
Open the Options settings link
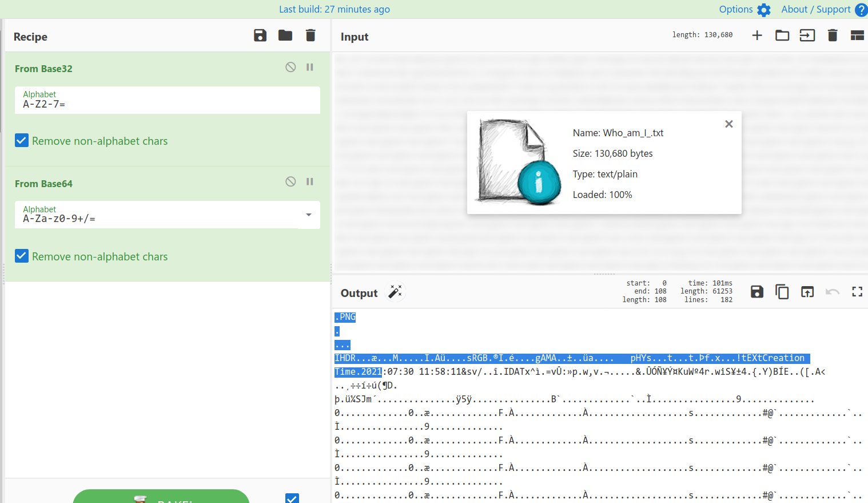pyautogui.click(x=744, y=9)
